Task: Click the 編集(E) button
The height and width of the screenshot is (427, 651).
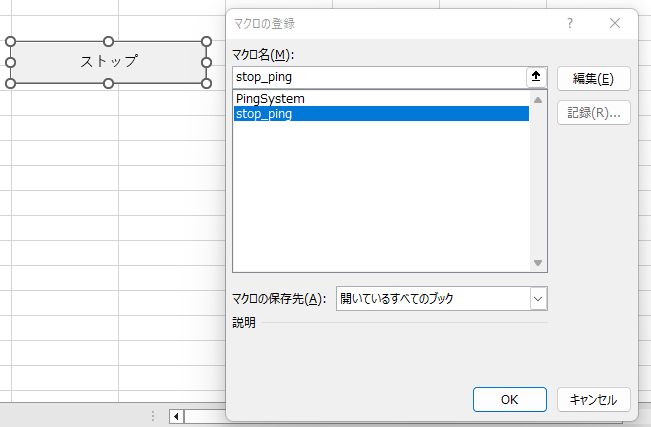Action: click(593, 79)
